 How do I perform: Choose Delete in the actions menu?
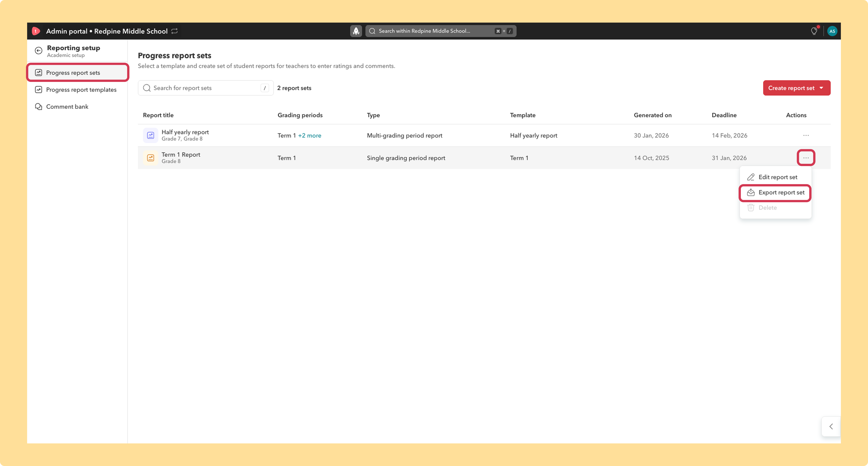coord(775,208)
